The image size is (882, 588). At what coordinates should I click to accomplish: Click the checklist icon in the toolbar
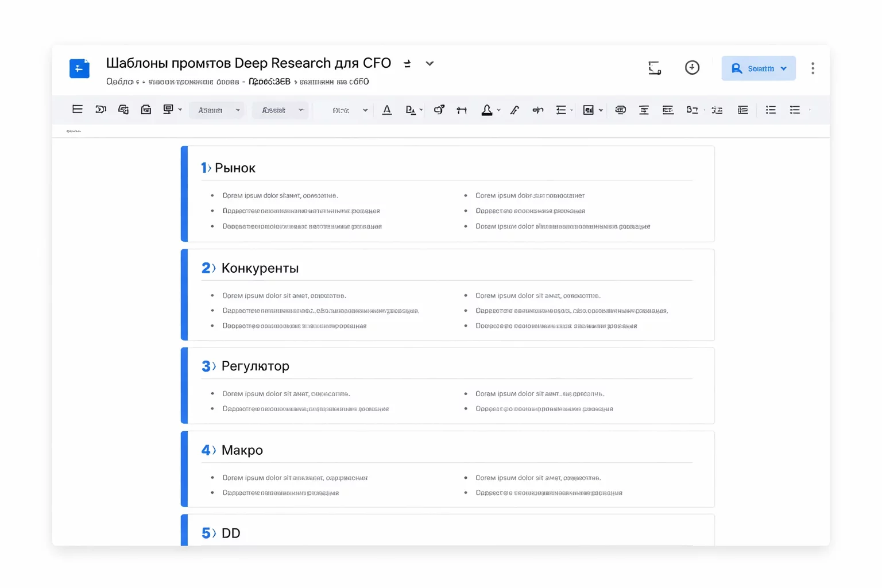[717, 110]
